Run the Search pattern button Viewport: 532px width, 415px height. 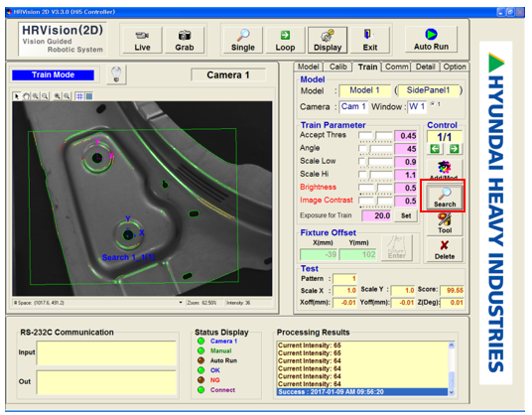[x=444, y=197]
